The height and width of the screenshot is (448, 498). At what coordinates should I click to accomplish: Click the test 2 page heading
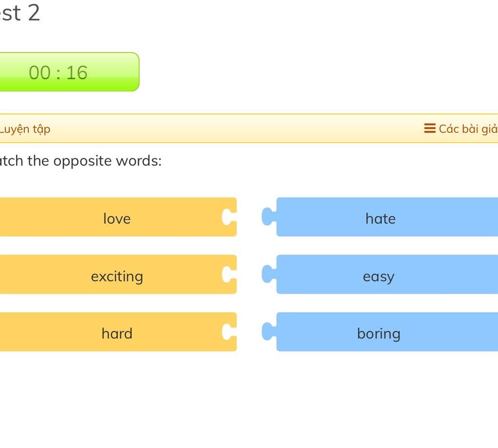tap(19, 13)
